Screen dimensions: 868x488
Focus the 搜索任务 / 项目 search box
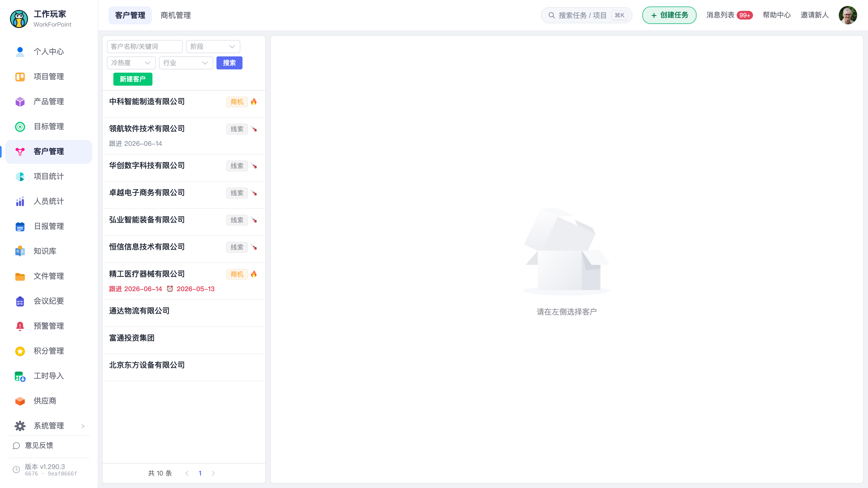click(586, 15)
